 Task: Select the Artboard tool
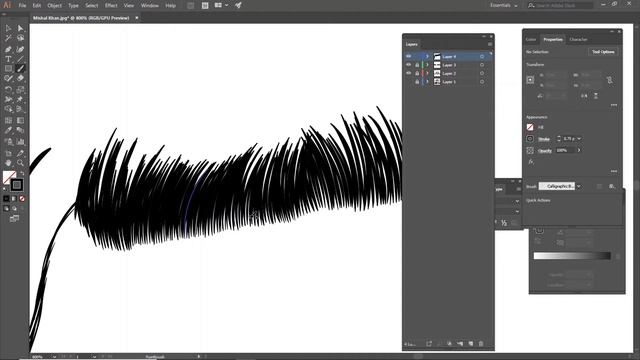click(x=8, y=153)
